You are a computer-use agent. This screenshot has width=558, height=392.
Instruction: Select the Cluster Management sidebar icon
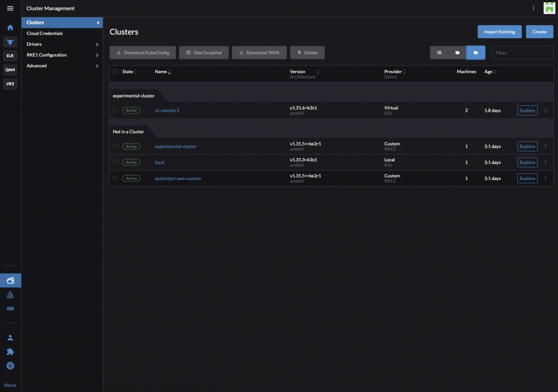click(10, 280)
